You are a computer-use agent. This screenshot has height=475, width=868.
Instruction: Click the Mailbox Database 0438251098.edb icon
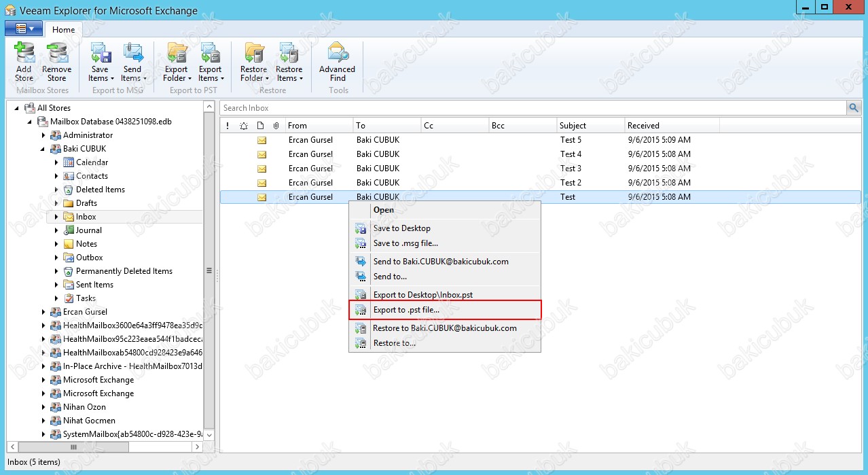(x=42, y=122)
